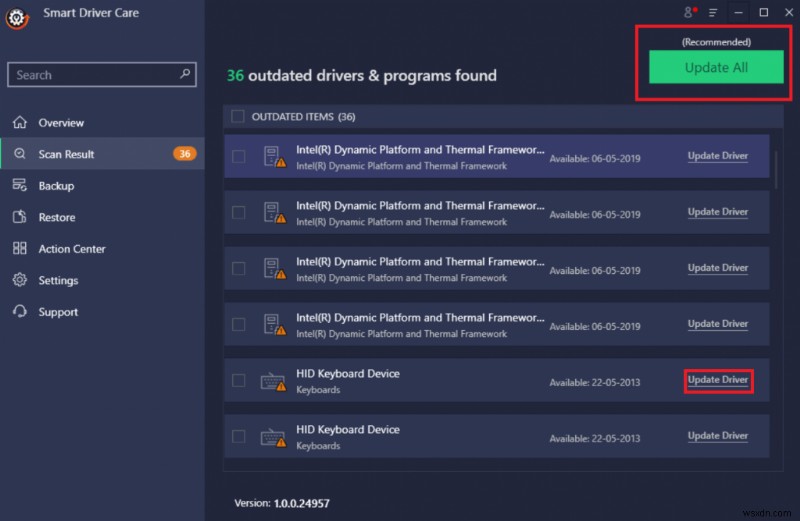Click into the Search input field
This screenshot has width=800, height=521.
point(102,75)
